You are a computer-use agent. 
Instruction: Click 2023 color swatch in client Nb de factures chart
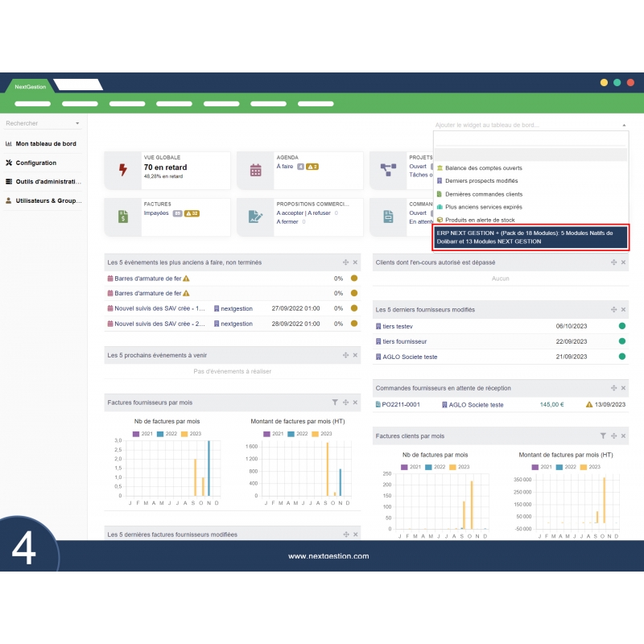click(x=453, y=467)
